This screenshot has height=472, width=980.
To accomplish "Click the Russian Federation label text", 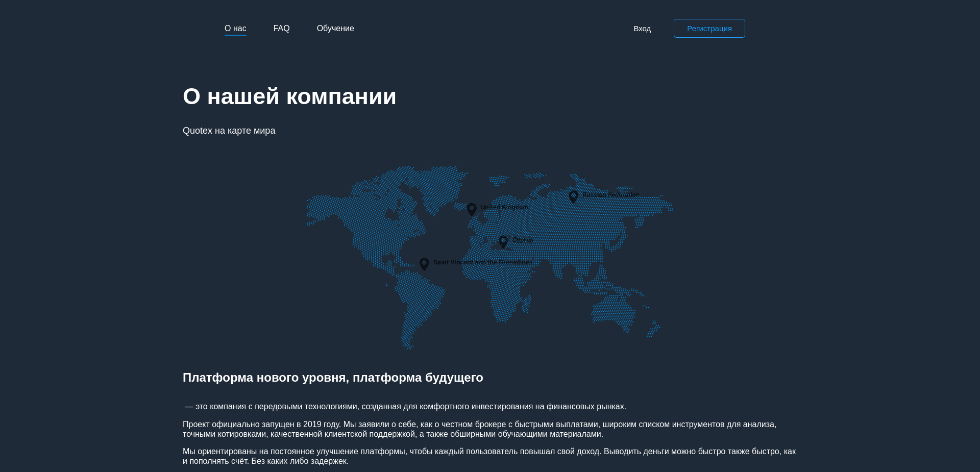I will click(611, 194).
